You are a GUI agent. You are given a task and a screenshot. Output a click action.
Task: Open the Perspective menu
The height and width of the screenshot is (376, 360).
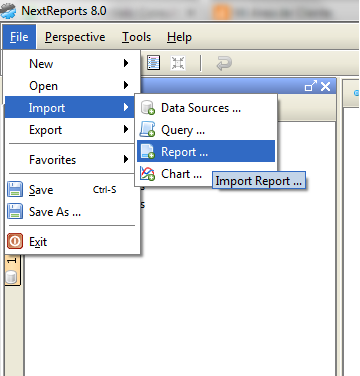click(75, 37)
